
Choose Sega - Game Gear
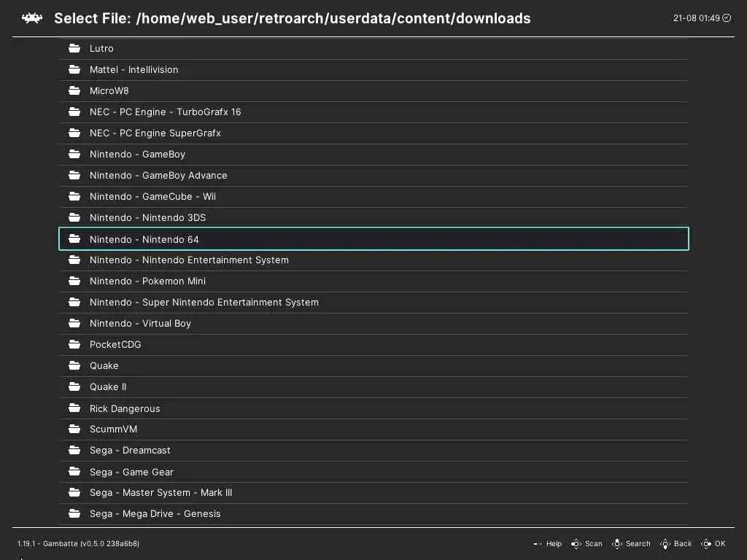pyautogui.click(x=373, y=472)
